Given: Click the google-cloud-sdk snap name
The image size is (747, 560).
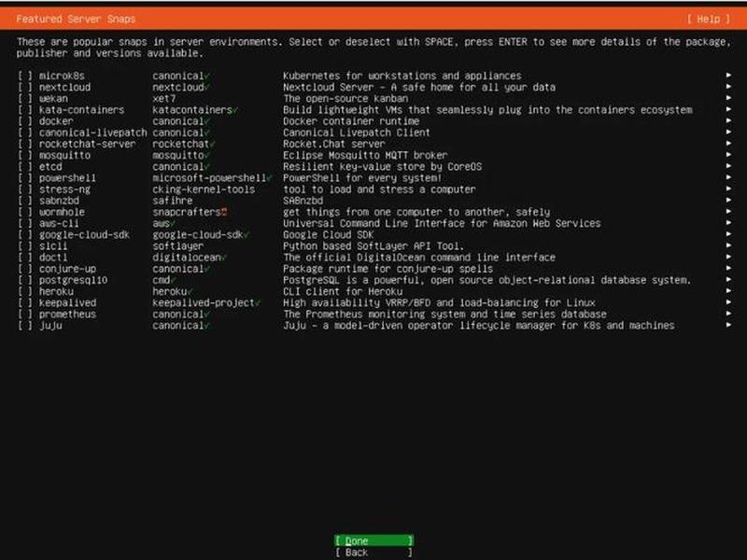Looking at the screenshot, I should (84, 235).
